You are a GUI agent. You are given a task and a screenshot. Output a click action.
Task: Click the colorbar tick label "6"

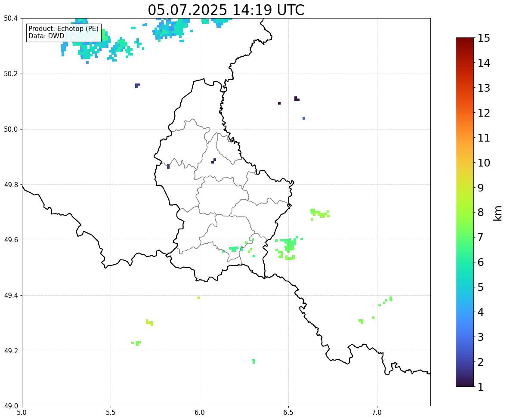coord(481,262)
